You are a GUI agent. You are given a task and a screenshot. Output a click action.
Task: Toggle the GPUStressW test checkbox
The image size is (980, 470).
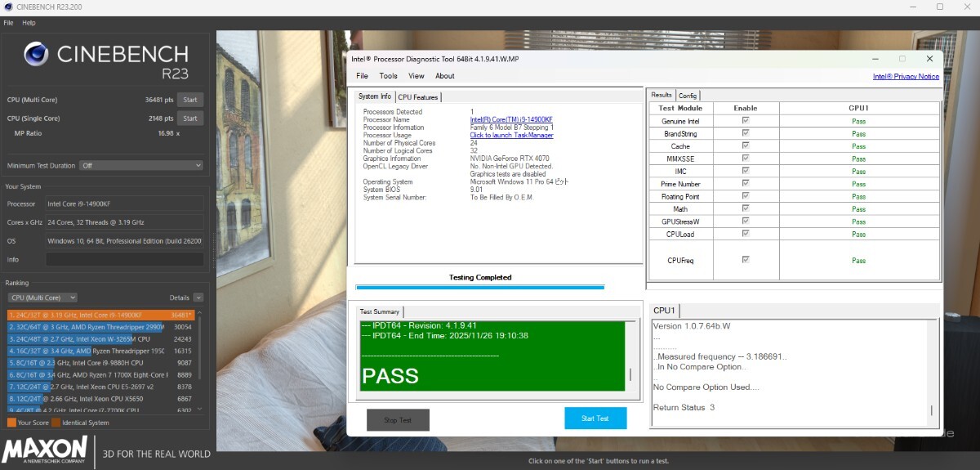coord(745,221)
